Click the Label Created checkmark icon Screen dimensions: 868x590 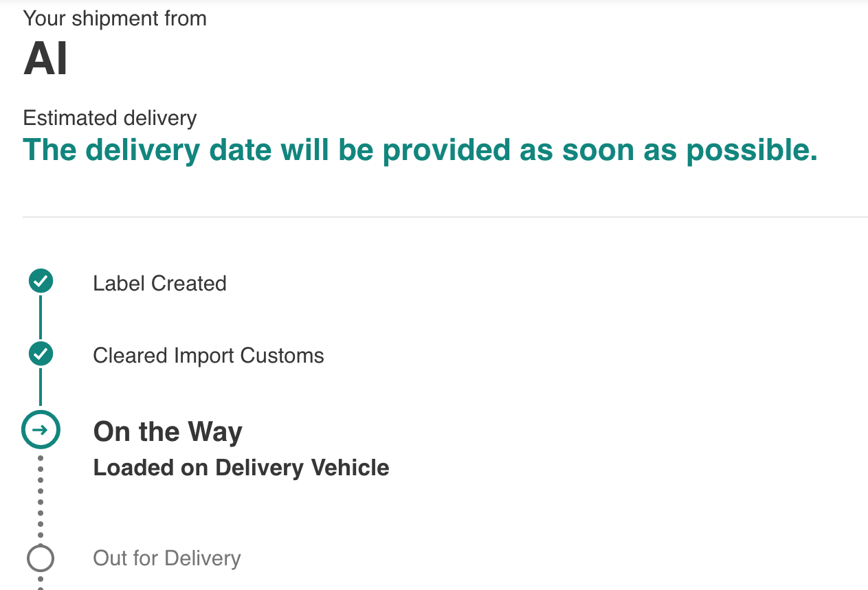point(41,281)
